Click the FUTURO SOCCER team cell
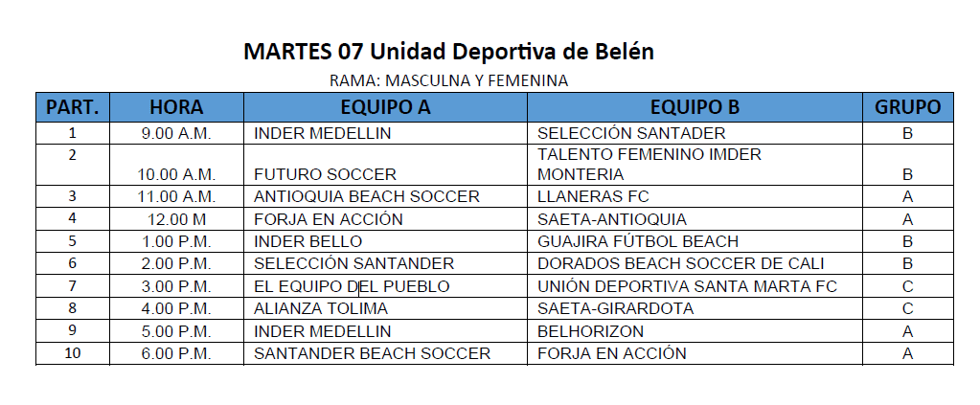Viewport: 980px width, 405px height. click(326, 174)
